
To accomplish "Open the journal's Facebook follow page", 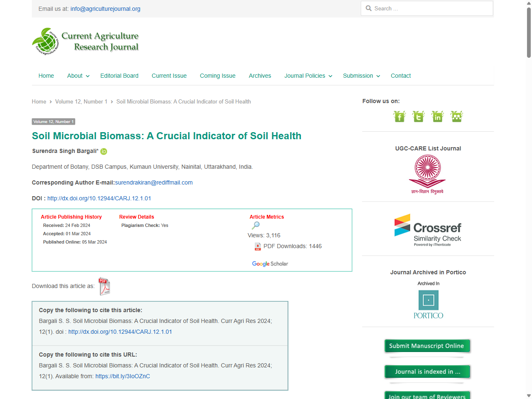I will click(x=399, y=116).
